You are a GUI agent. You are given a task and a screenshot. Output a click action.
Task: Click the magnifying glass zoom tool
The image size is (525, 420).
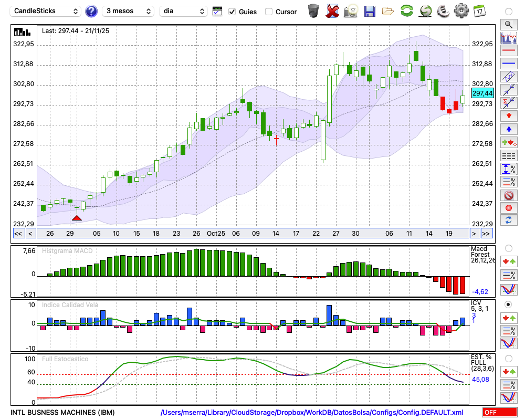508,24
